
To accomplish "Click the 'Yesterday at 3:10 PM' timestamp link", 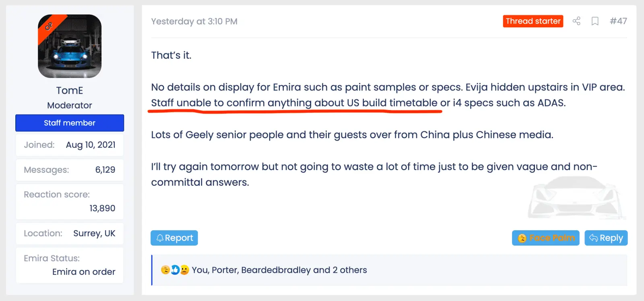I will [194, 21].
